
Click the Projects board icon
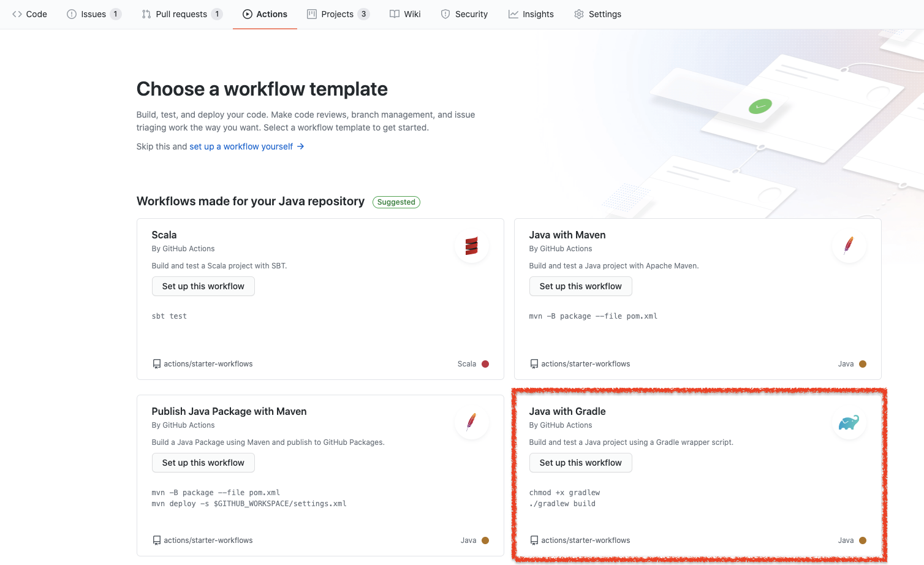coord(312,14)
